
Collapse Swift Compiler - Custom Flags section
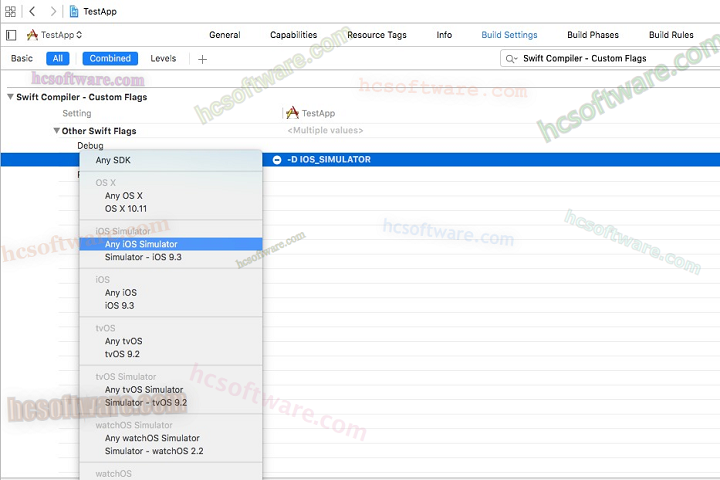click(x=10, y=97)
